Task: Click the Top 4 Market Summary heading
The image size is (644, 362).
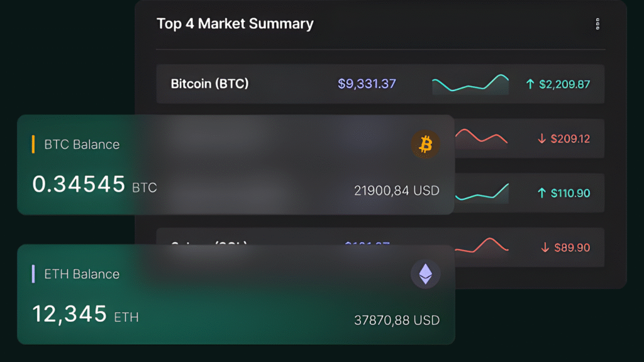Action: pos(235,24)
